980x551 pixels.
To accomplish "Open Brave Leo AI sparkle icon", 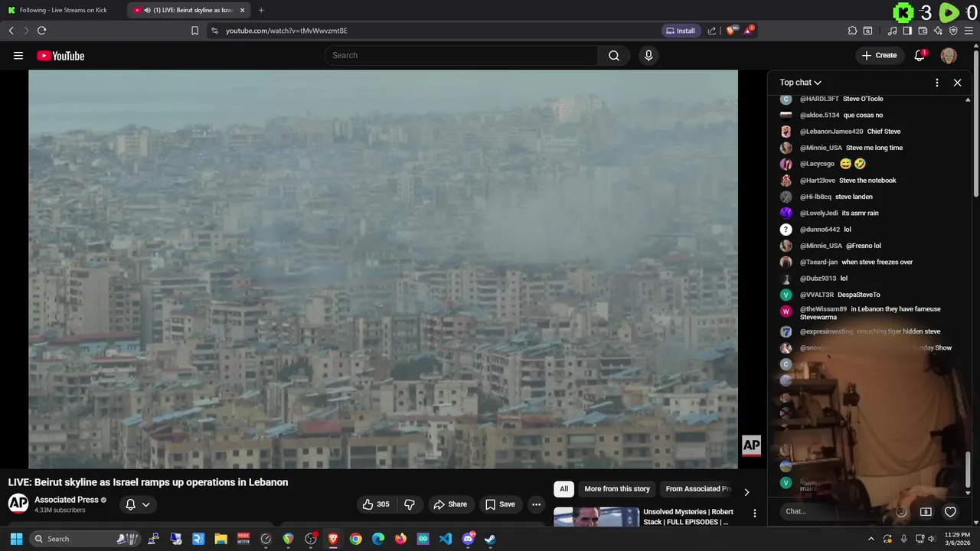I will (938, 31).
